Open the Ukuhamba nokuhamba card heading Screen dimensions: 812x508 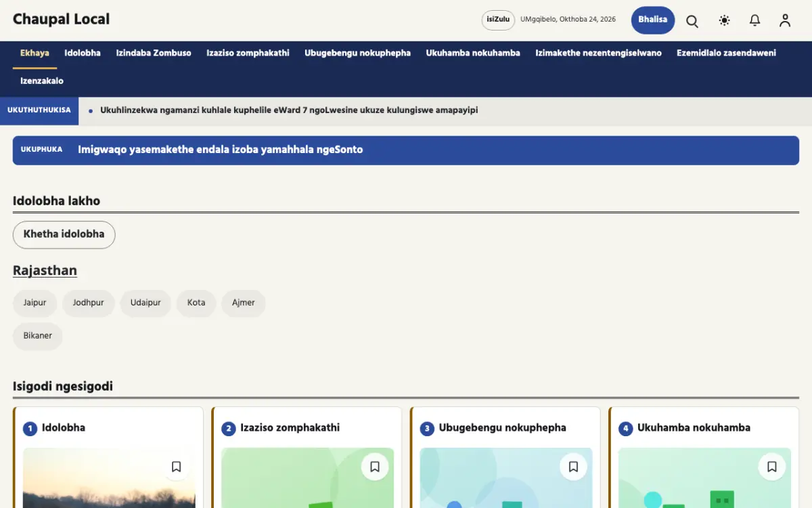click(694, 428)
